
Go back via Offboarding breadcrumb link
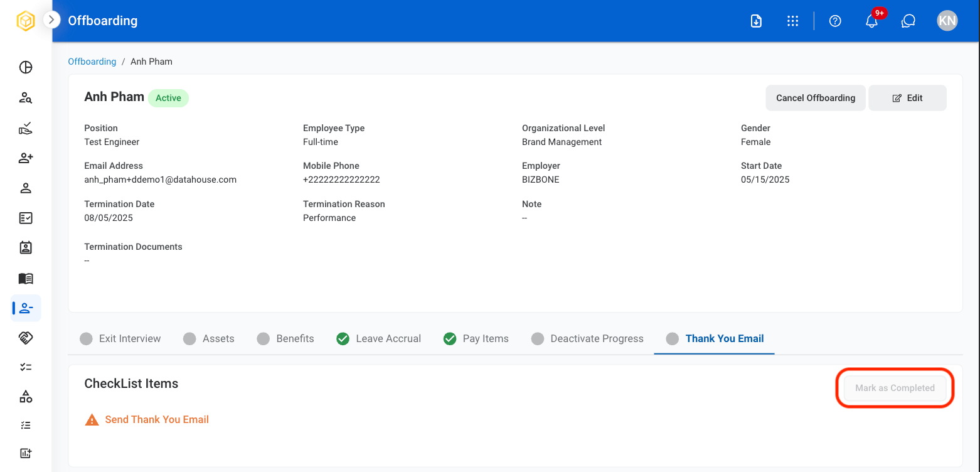92,62
